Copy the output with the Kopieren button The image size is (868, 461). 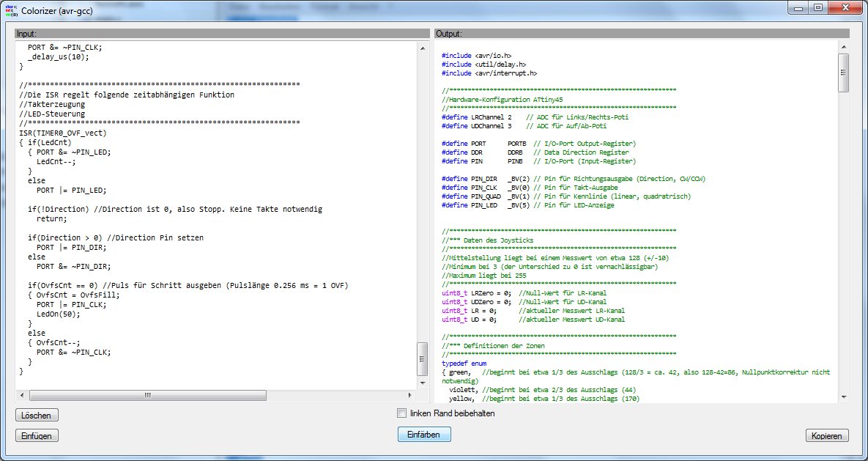click(x=827, y=435)
